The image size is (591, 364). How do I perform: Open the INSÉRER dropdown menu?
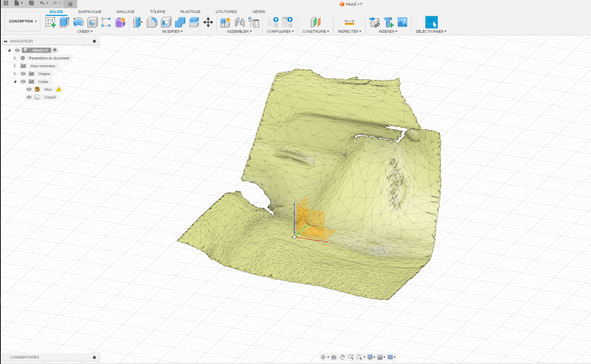(388, 31)
